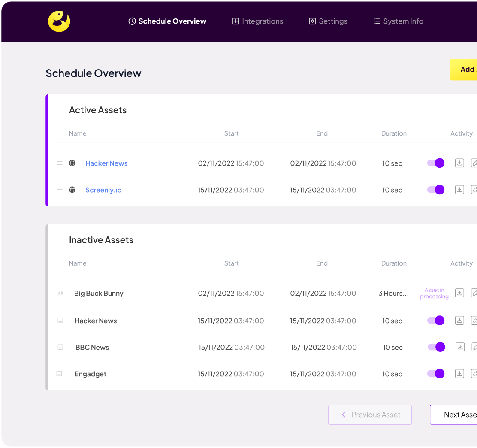Disable the Screenly.io asset toggle
The image size is (477, 448).
[436, 190]
